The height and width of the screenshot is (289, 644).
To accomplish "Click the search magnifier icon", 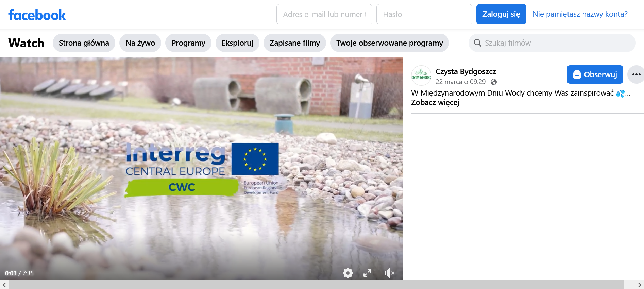I will (477, 43).
